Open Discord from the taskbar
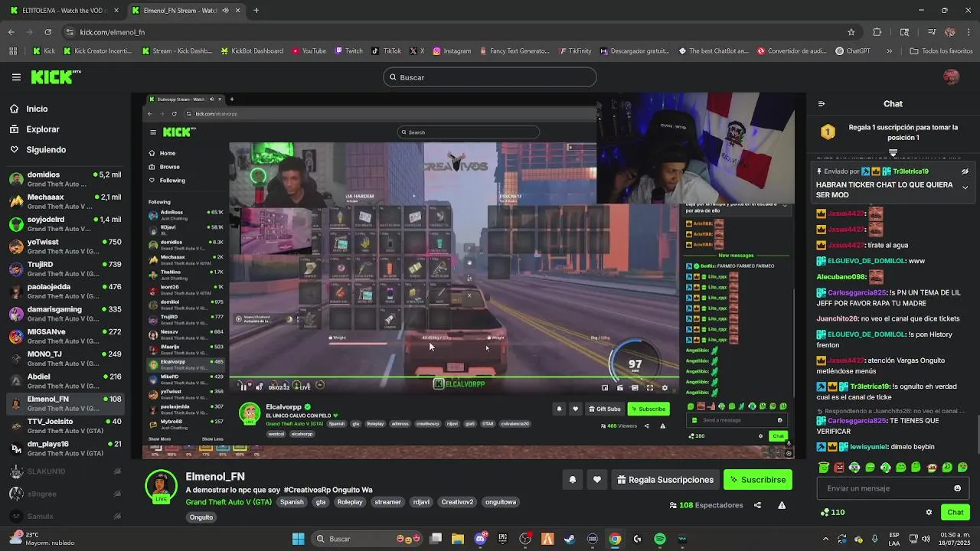980x551 pixels. click(x=480, y=539)
